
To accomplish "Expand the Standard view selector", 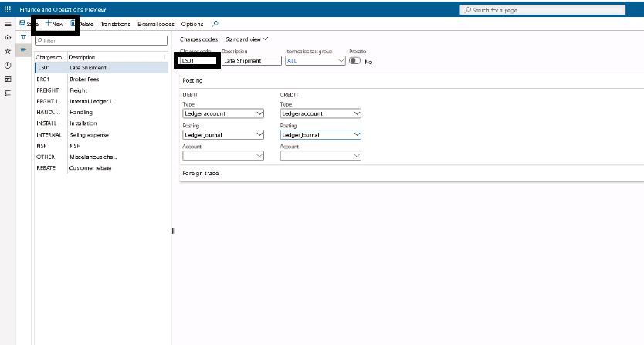I will (x=247, y=39).
